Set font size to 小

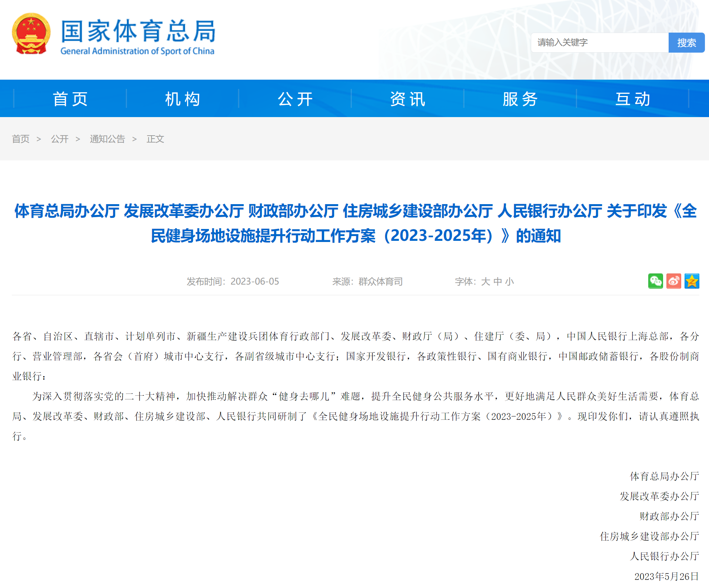tap(509, 282)
